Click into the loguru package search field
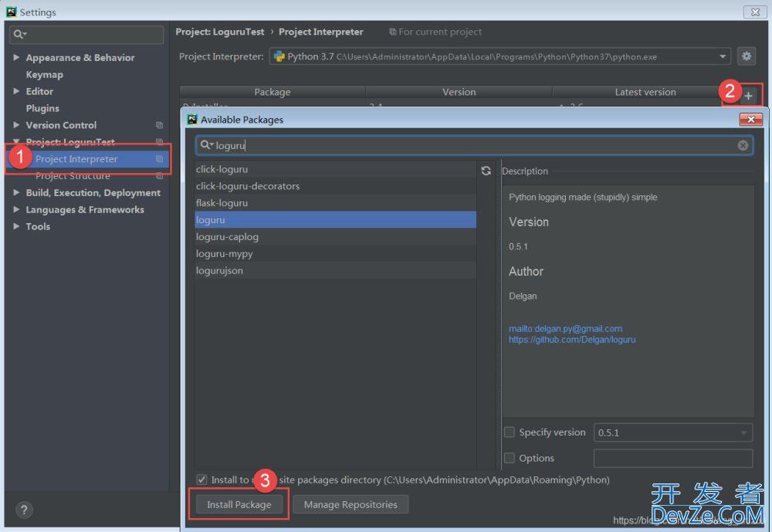 tap(474, 145)
